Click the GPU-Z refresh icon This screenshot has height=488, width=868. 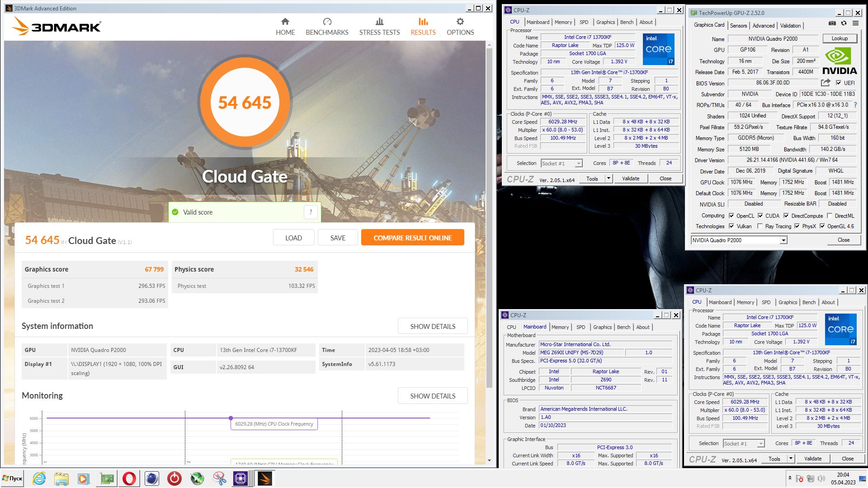coord(844,23)
